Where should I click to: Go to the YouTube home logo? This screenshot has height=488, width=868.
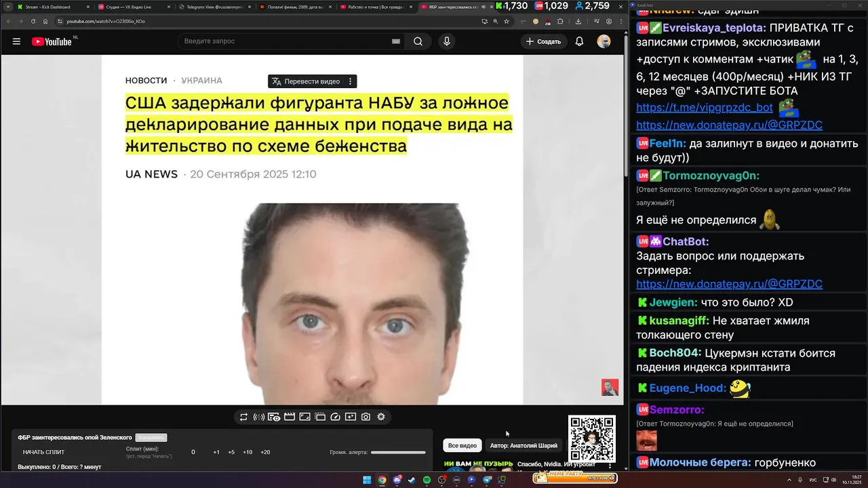pos(52,41)
